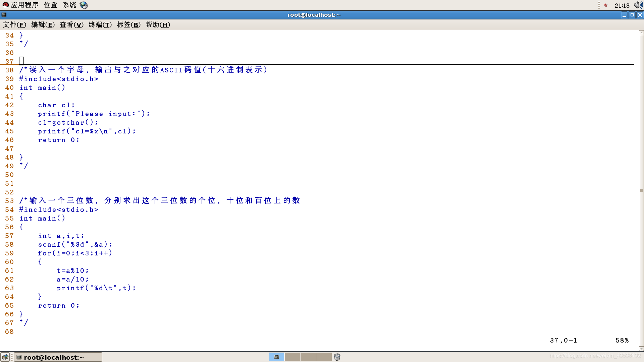644x362 pixels.
Task: Select the first active workspace in switcher
Action: point(277,357)
